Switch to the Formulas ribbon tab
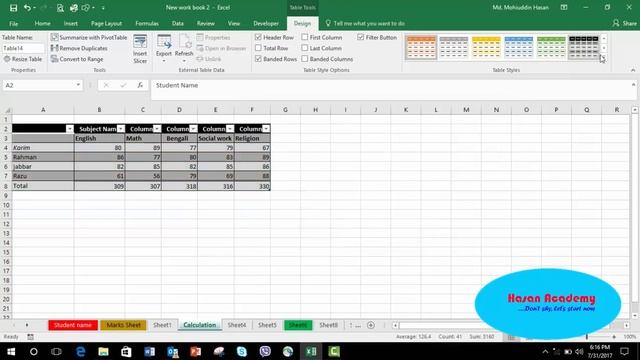The image size is (640, 360). [147, 23]
